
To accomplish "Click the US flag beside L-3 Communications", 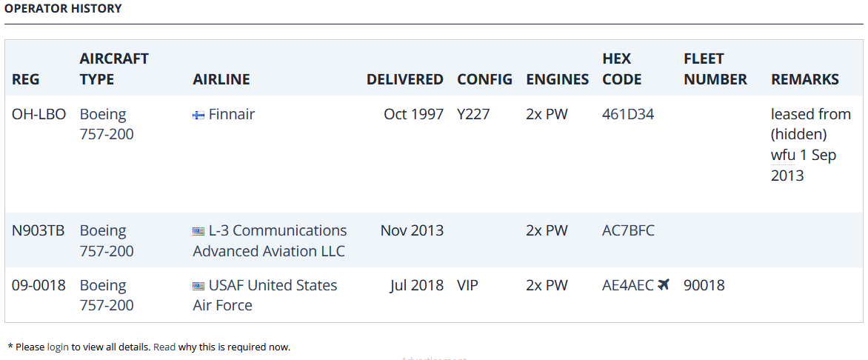I will coord(198,231).
